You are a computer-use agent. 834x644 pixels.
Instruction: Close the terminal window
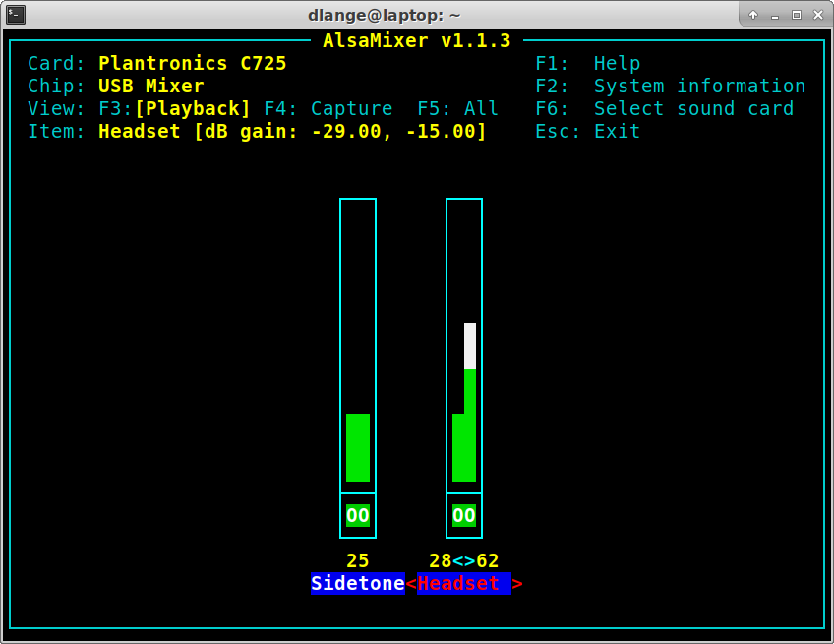pos(818,15)
